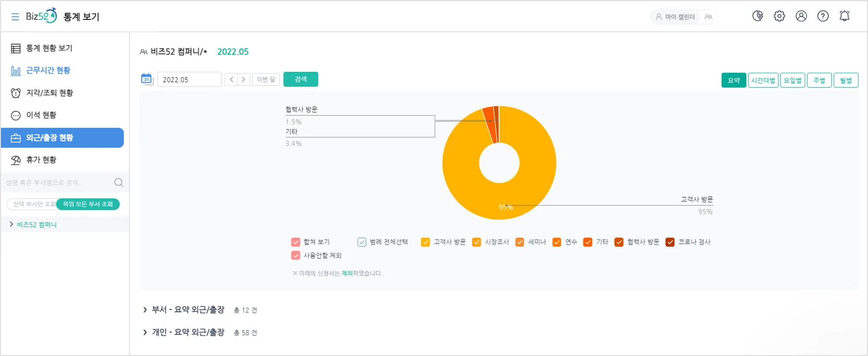Screen dimensions: 868x356
Task: Open the hamburger menu icon
Action: (15, 16)
